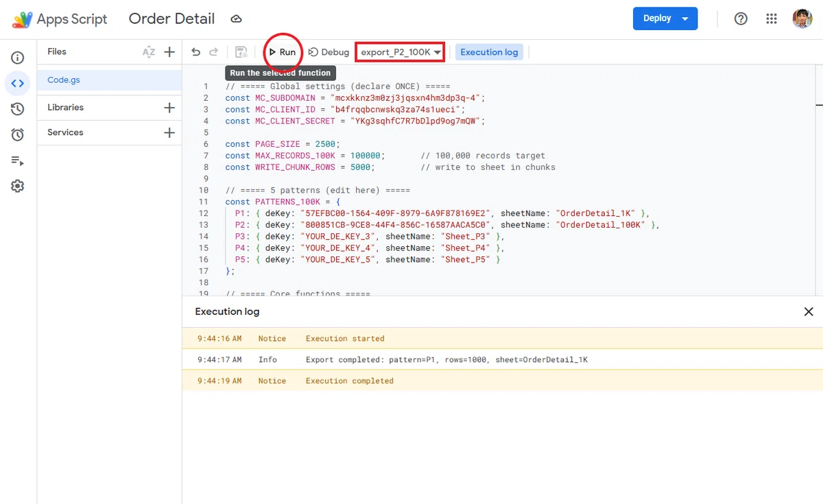Add a new file with plus icon
The image size is (823, 504).
[169, 52]
